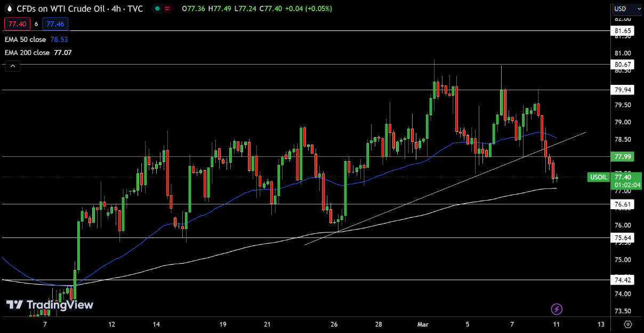644x333 pixels.
Task: Click the 80.67 horizontal line price label
Action: 623,65
